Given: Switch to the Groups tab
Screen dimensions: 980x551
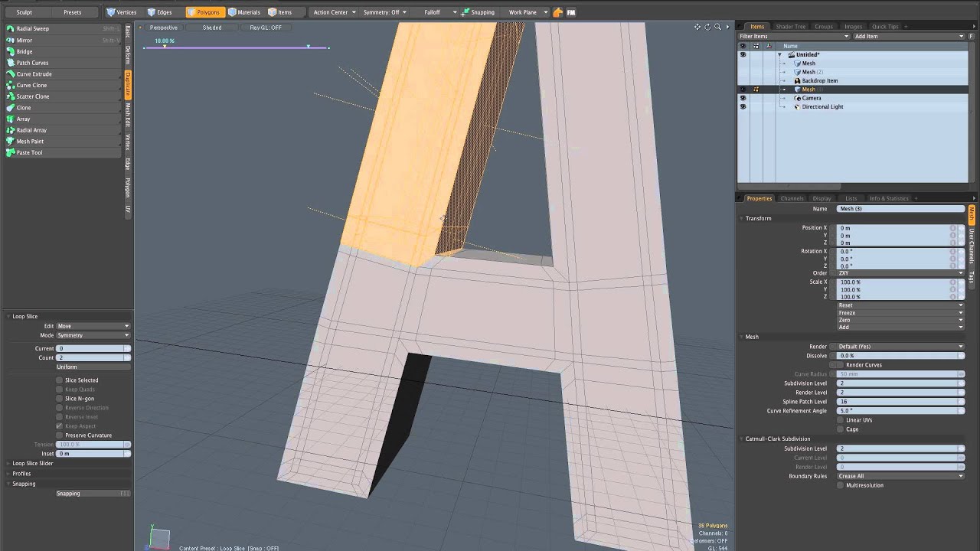Looking at the screenshot, I should click(824, 27).
